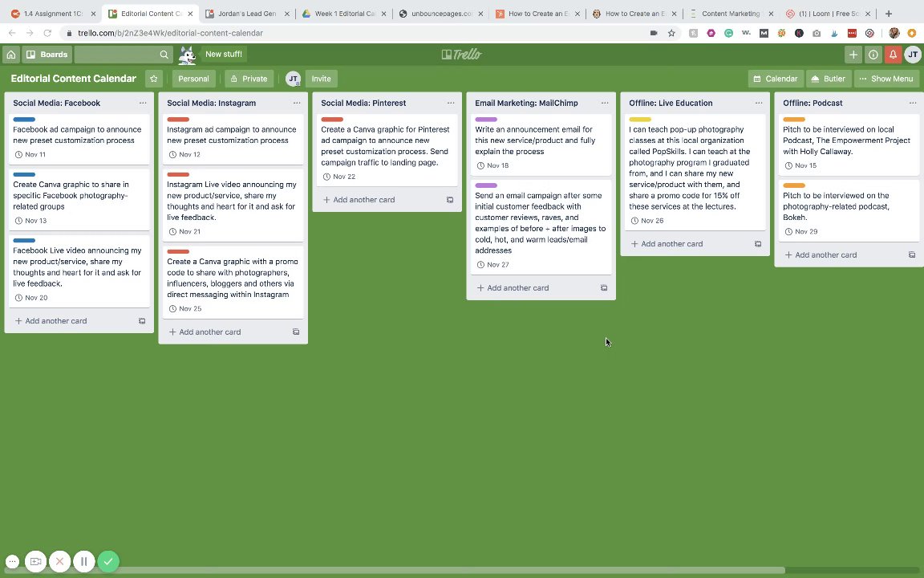Add another card to Live Education list
924x578 pixels.
(x=667, y=243)
